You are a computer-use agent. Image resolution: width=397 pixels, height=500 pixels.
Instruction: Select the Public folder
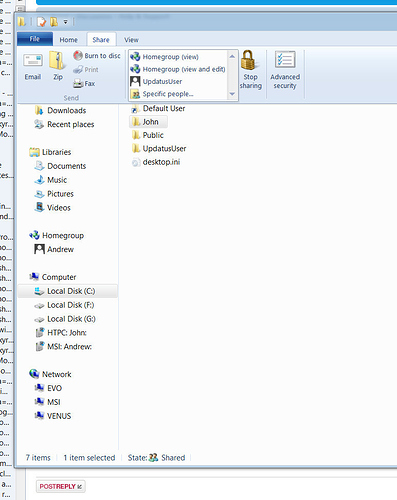coord(148,135)
